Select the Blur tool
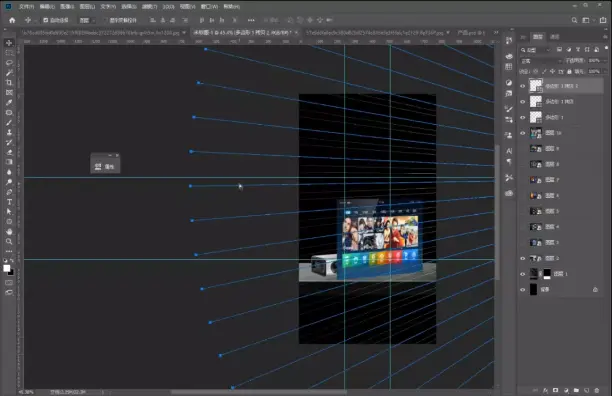 point(9,172)
